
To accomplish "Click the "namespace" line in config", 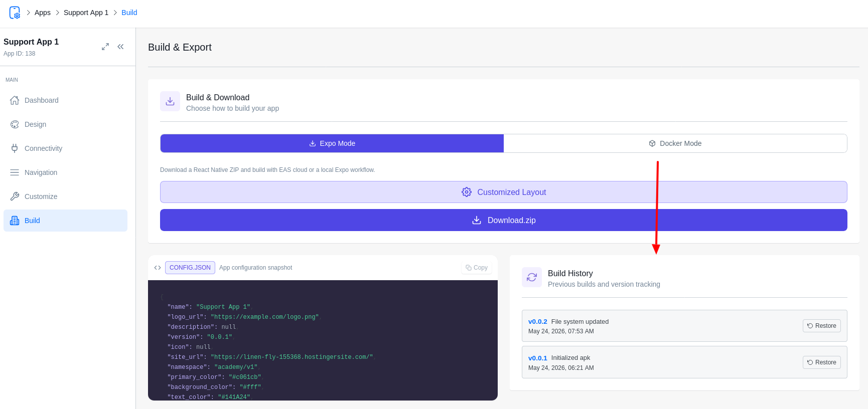I will point(214,367).
